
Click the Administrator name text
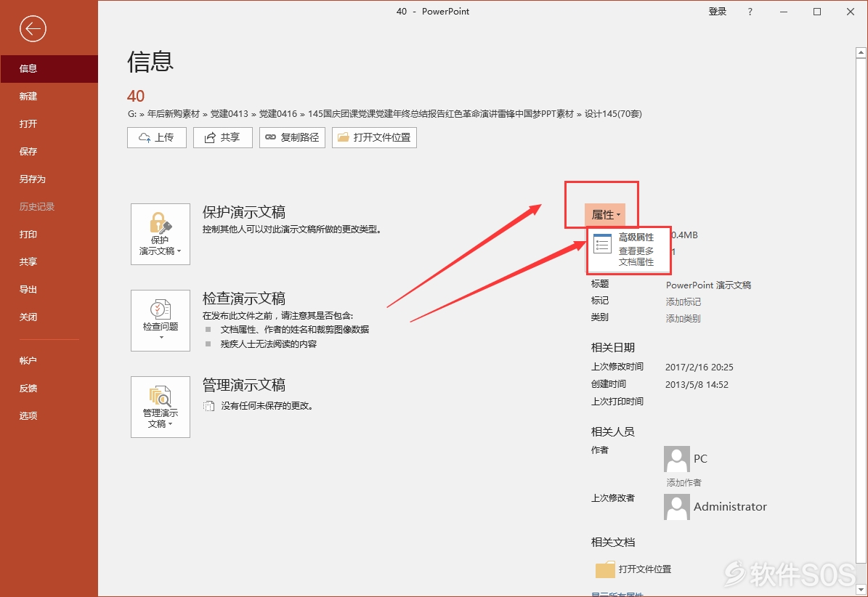(730, 507)
